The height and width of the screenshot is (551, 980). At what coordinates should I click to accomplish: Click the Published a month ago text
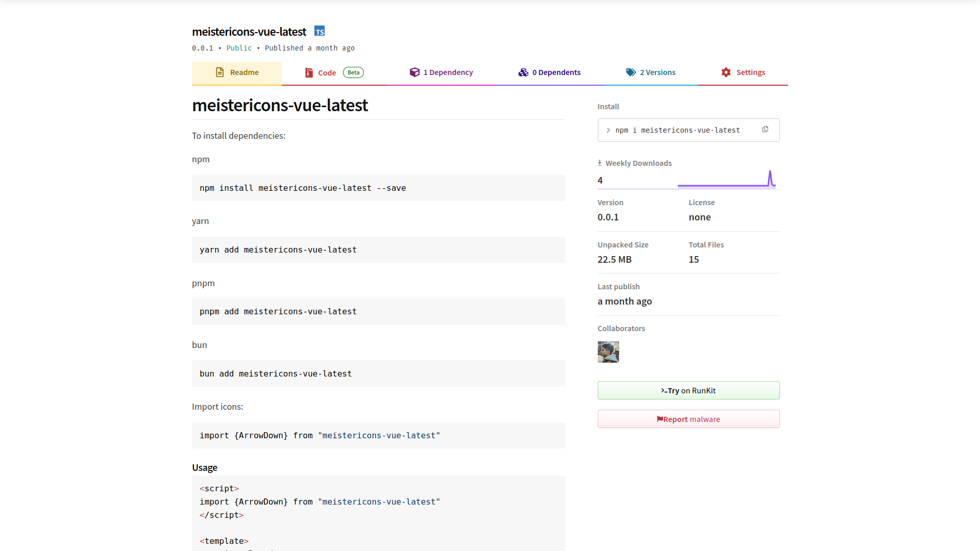[310, 48]
